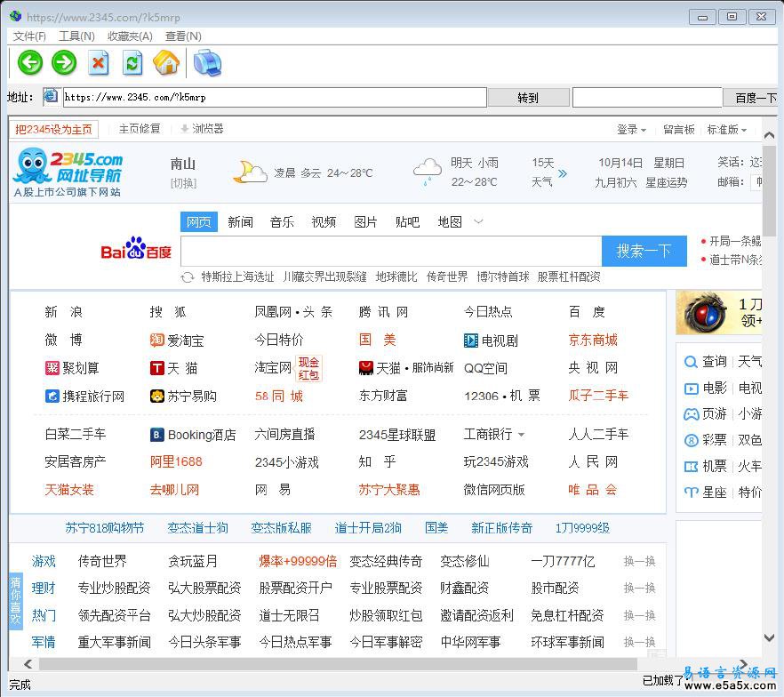Click the 猜你喜欢 side tab
Image resolution: width=784 pixels, height=697 pixels.
15,601
